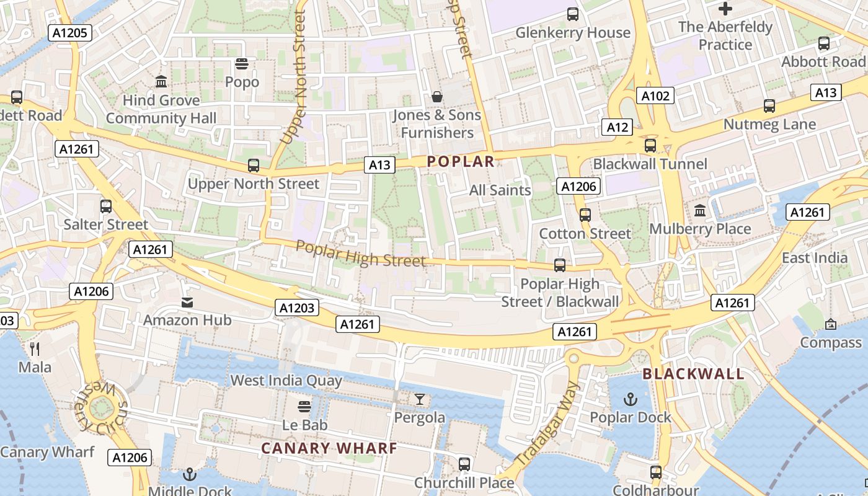Click the Poplar High Street road label

point(361,253)
